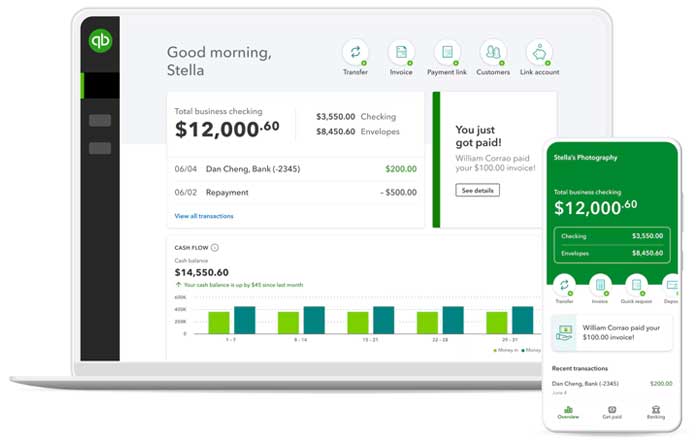This screenshot has width=700, height=441.
Task: Tap the Checking $3,550.00 row on the phone
Action: tap(612, 236)
